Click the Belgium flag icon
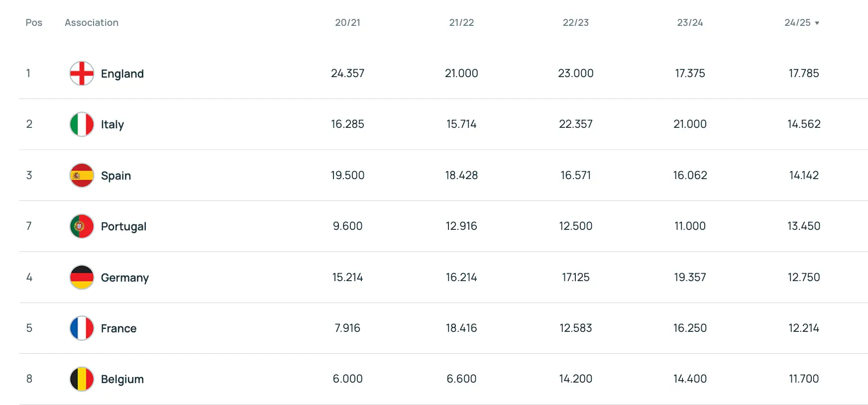The width and height of the screenshot is (868, 405). point(82,379)
